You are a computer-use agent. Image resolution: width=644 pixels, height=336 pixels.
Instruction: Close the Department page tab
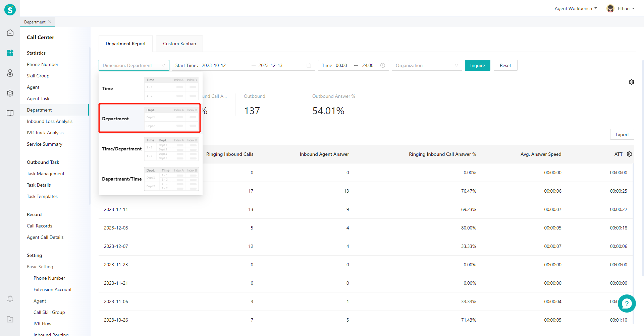pyautogui.click(x=50, y=22)
